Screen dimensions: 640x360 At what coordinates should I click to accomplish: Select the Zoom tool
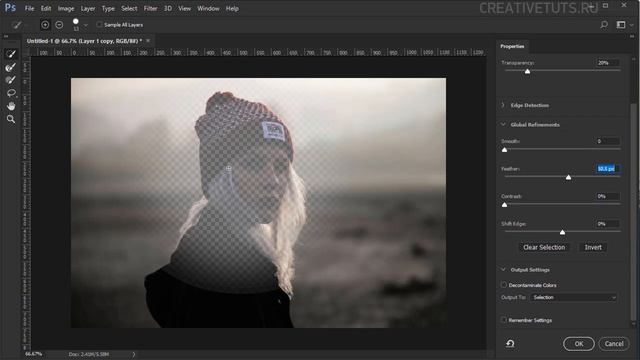click(x=11, y=119)
